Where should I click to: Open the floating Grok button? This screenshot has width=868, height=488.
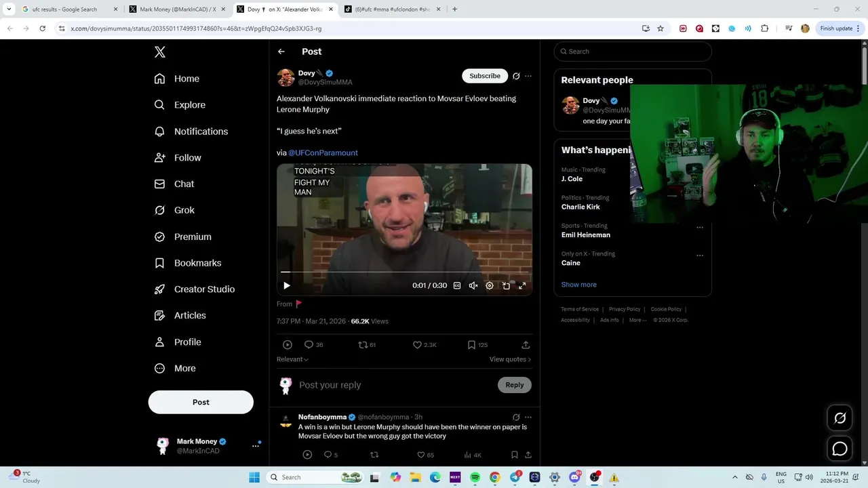point(840,418)
